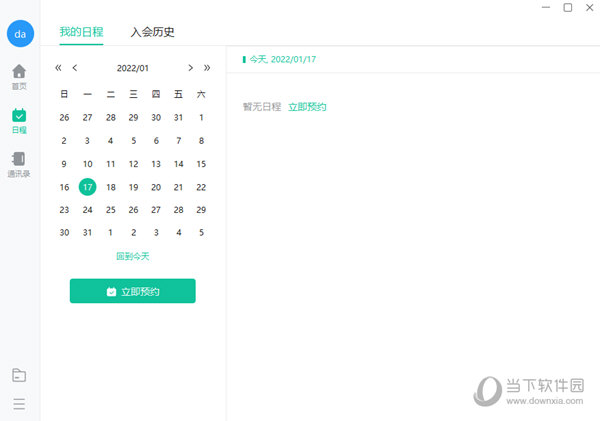This screenshot has height=421, width=600.
Task: Select date 24 in calendar
Action: pos(88,210)
